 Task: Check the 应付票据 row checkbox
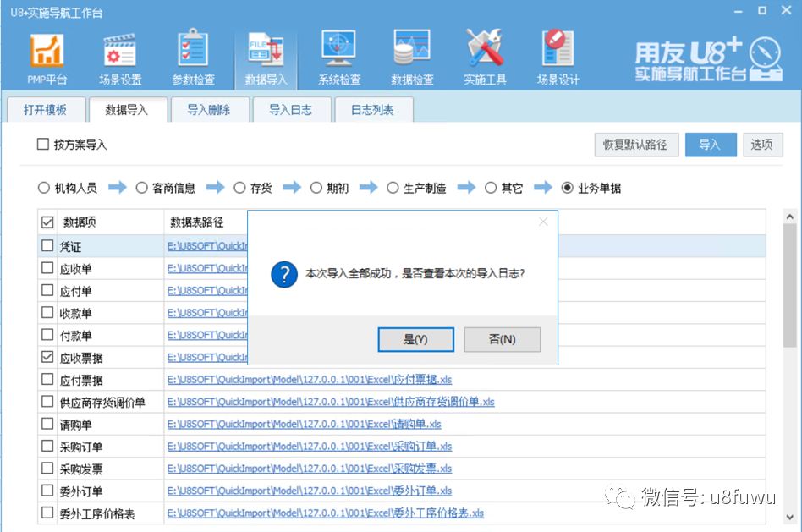(x=47, y=379)
